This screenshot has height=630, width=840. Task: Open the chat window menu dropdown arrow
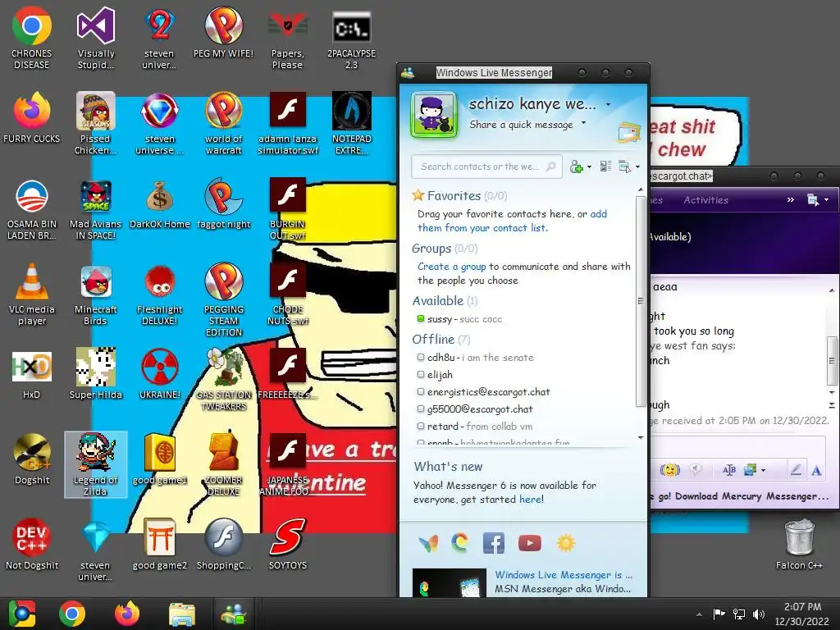pos(826,200)
